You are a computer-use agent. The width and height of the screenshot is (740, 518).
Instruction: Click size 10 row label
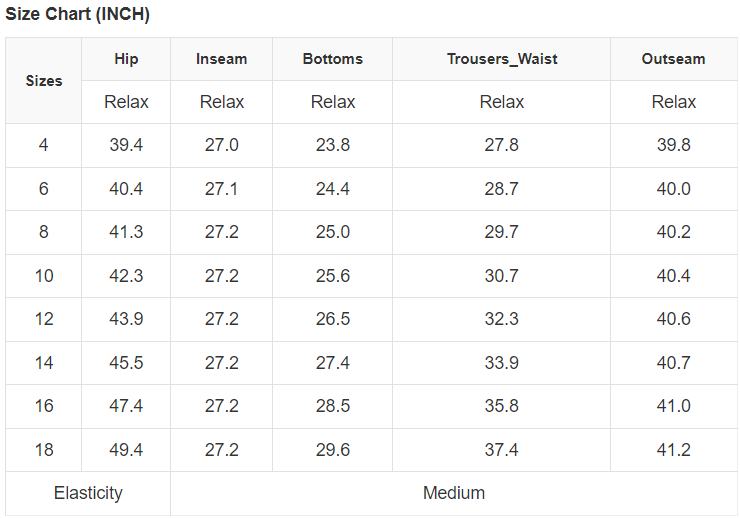click(44, 276)
